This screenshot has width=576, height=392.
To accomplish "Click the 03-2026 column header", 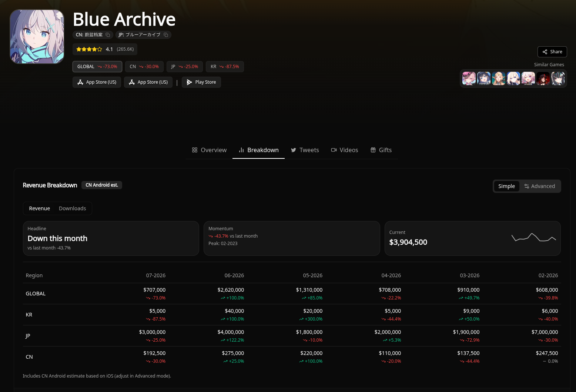I will (470, 275).
